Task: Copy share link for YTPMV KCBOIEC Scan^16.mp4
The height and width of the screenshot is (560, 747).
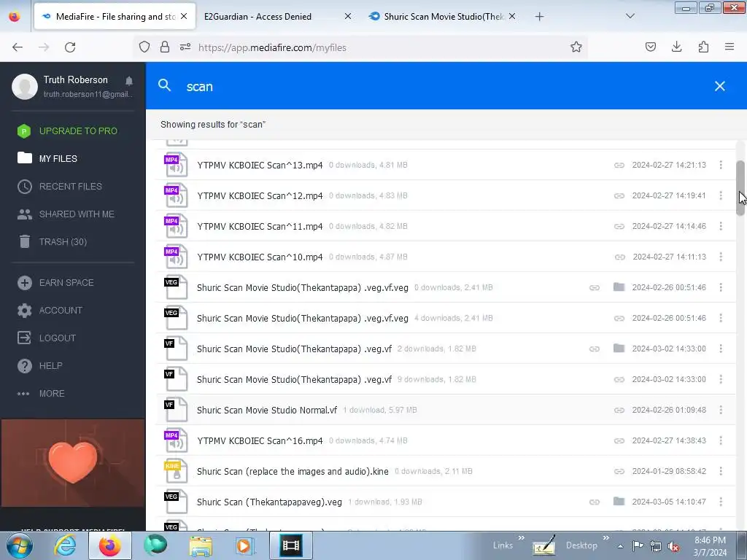Action: (619, 441)
